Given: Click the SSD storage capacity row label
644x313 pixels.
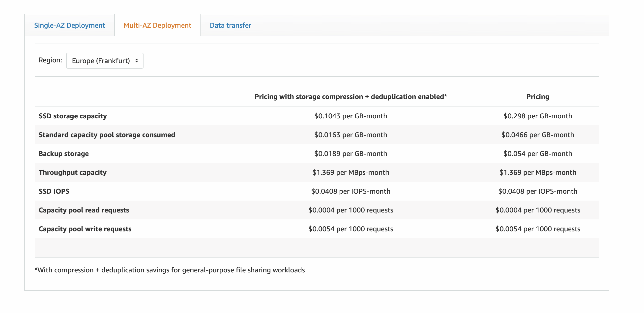Looking at the screenshot, I should click(72, 116).
